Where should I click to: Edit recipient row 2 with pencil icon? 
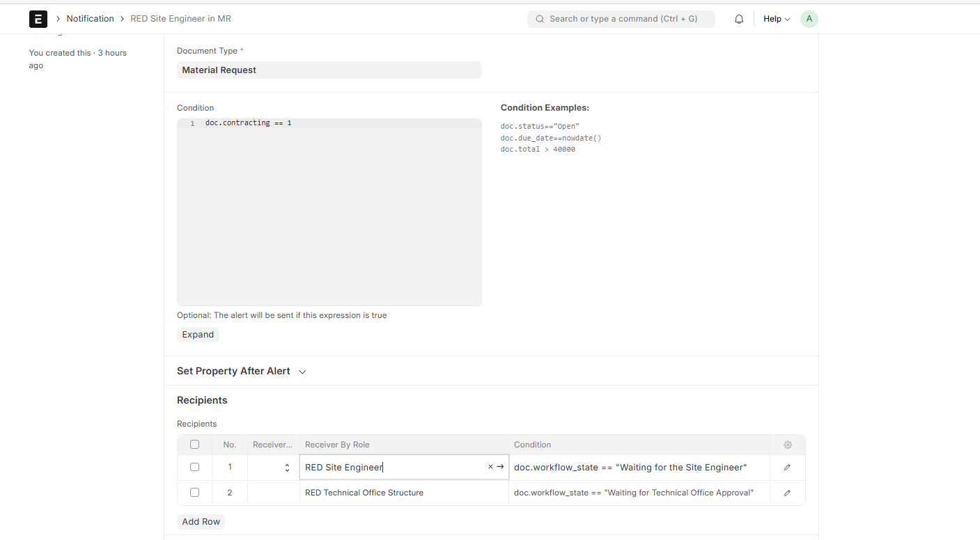787,493
